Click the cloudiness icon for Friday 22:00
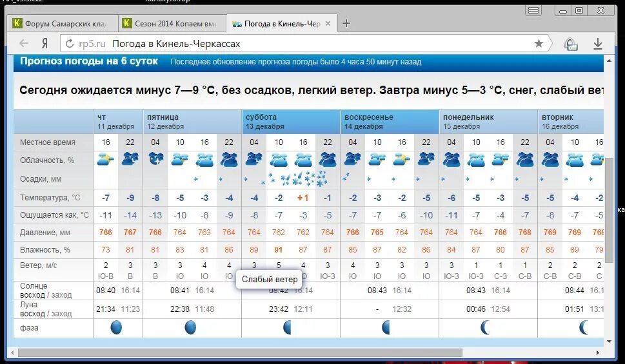This screenshot has width=625, height=364. coord(229,160)
